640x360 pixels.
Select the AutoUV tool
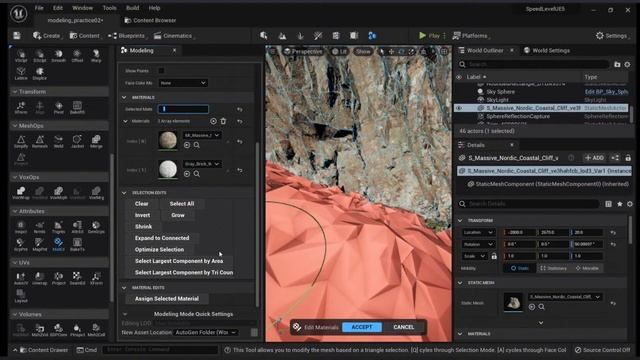point(21,279)
